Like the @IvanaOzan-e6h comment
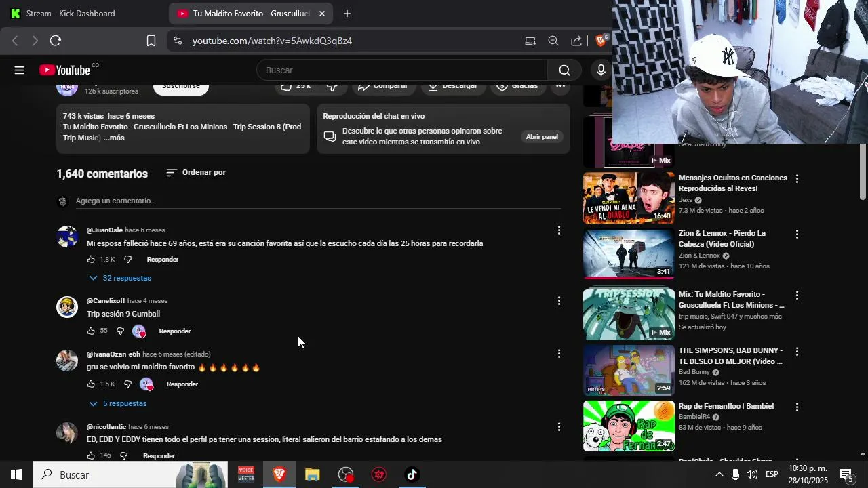Viewport: 868px width, 488px height. coord(91,384)
